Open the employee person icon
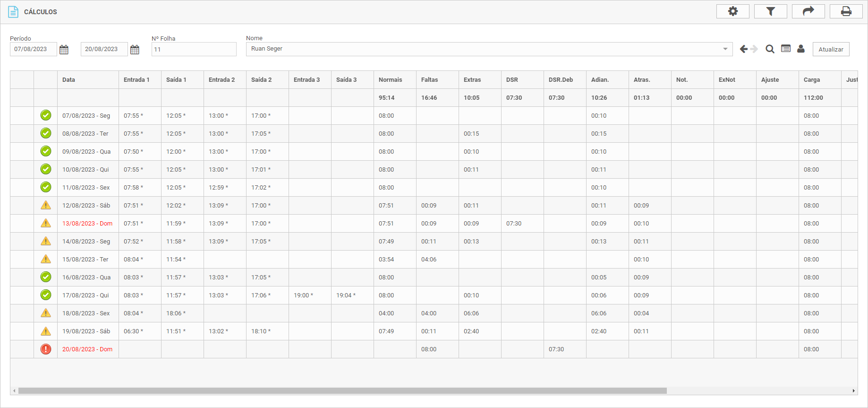 click(x=801, y=49)
